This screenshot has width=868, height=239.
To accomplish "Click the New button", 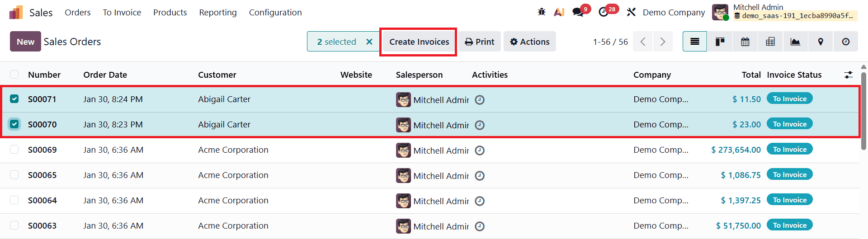I will click(x=25, y=42).
